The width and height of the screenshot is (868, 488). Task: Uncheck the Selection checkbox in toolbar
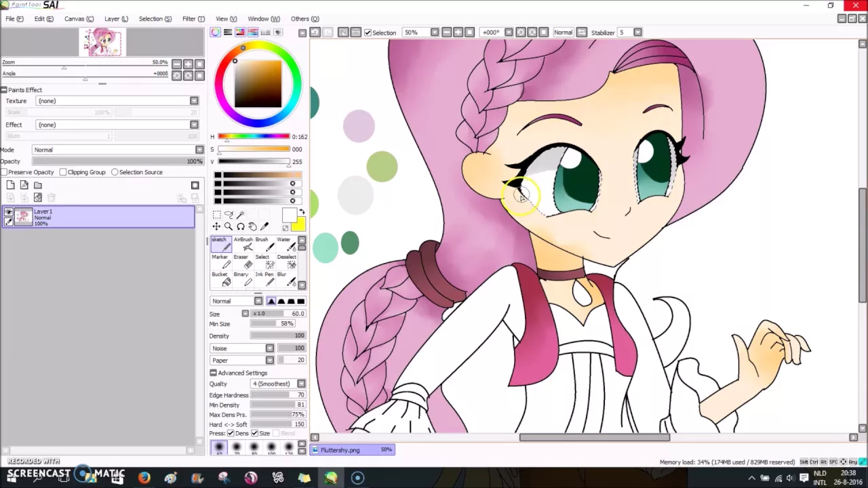click(368, 33)
